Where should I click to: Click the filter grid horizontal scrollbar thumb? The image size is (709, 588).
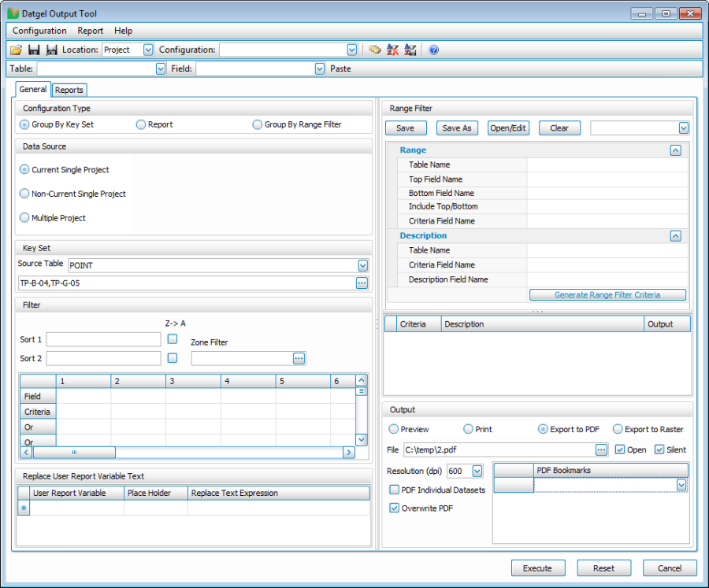[x=74, y=453]
